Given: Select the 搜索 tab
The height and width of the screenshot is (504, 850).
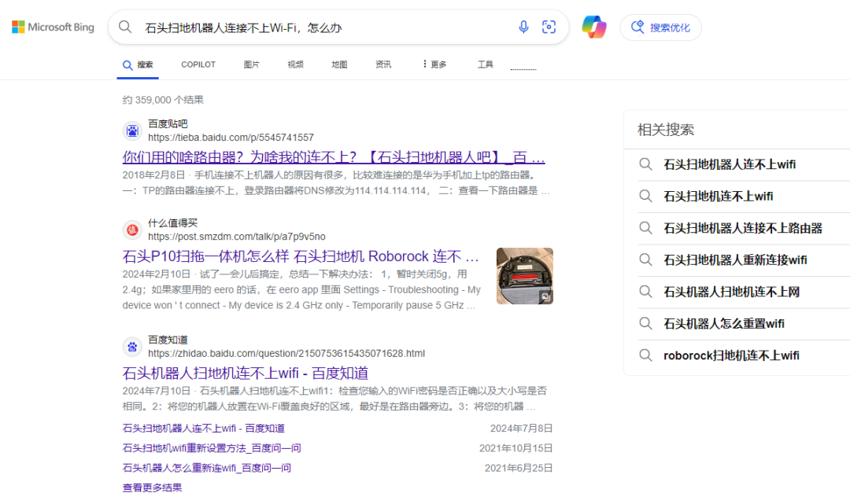Looking at the screenshot, I should (x=138, y=65).
